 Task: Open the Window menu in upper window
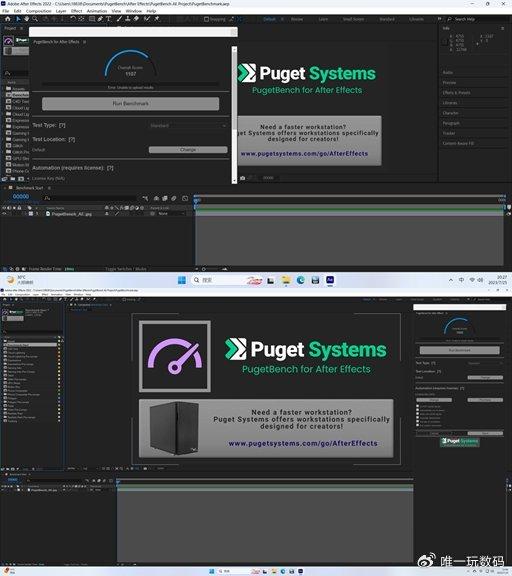point(134,11)
